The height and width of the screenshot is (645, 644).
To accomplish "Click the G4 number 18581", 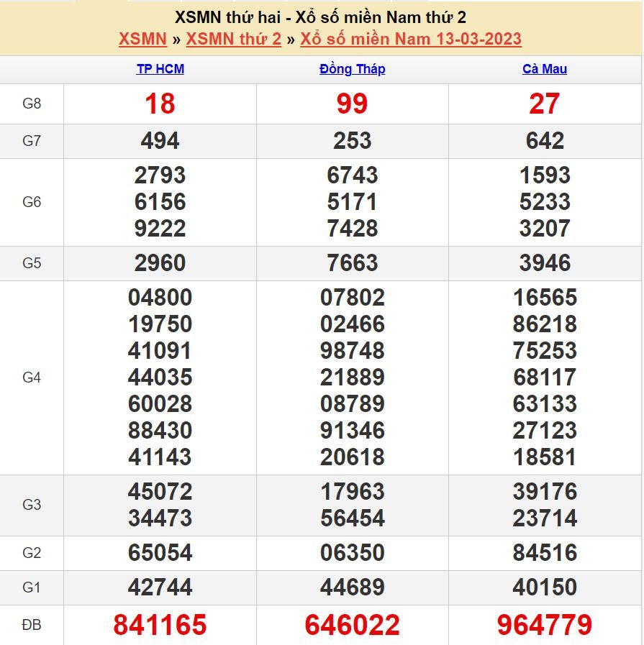I will (545, 457).
